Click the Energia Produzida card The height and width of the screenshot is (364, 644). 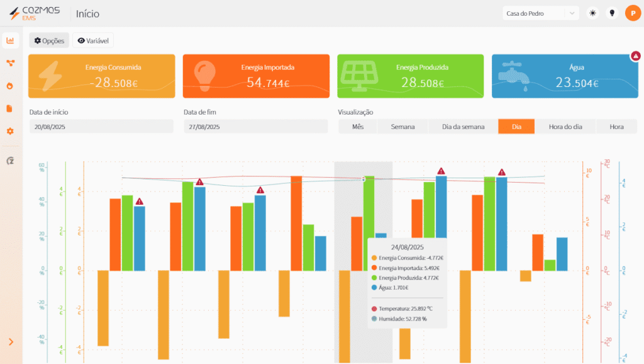click(x=410, y=76)
